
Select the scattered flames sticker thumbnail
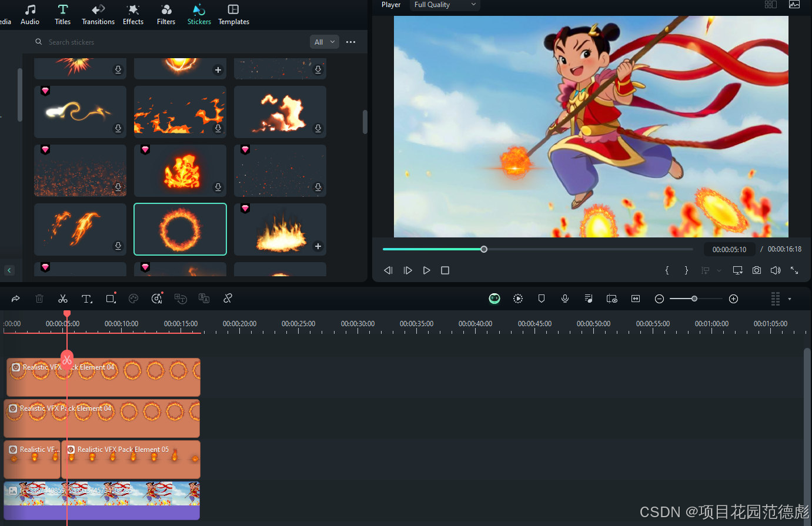pos(181,112)
